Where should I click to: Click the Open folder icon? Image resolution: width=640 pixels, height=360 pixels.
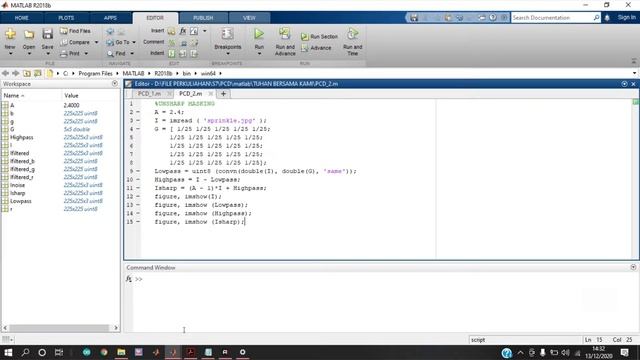[29, 35]
